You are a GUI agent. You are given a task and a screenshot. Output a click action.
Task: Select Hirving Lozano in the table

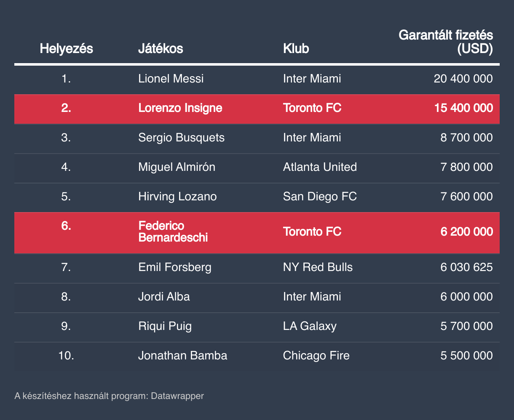(177, 197)
